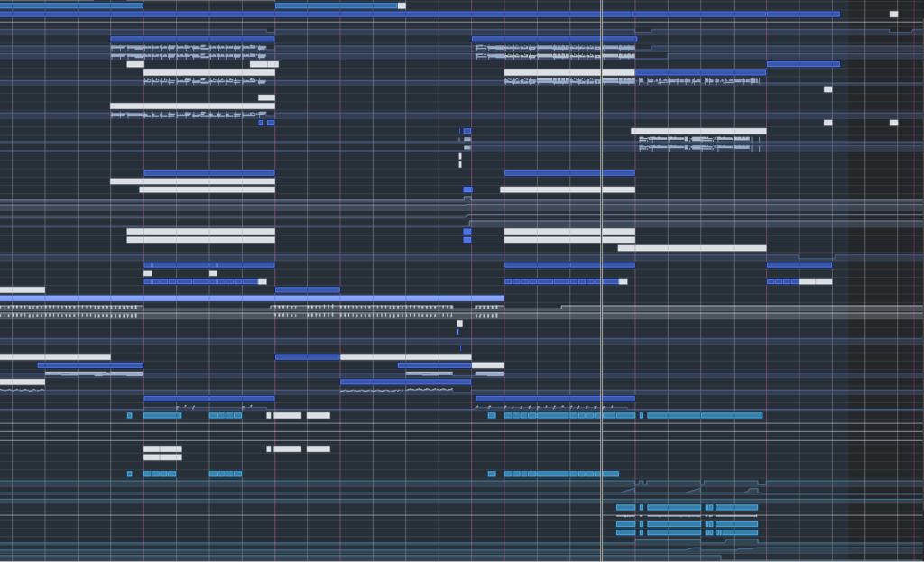This screenshot has width=924, height=562.
Task: Select the white clip adjoining the blue clip mid-screen
Action: (x=405, y=356)
